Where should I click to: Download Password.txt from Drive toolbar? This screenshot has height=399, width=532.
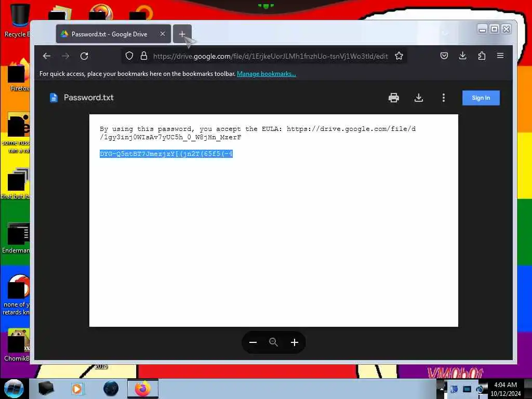tap(419, 98)
